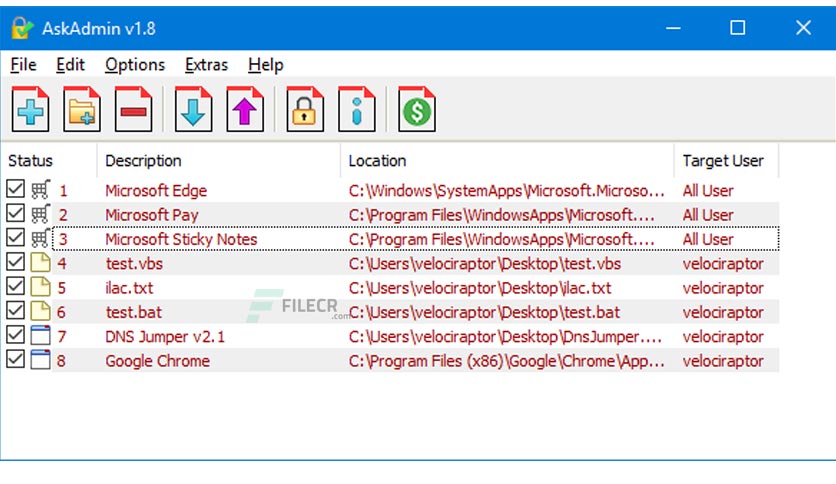Disable the ilac.txt block checkbox

(x=15, y=286)
